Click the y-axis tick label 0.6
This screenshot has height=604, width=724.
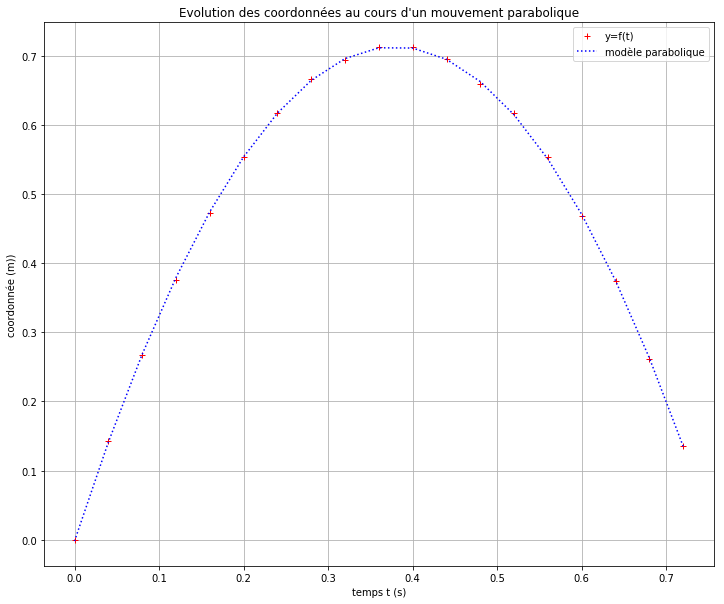(29, 126)
